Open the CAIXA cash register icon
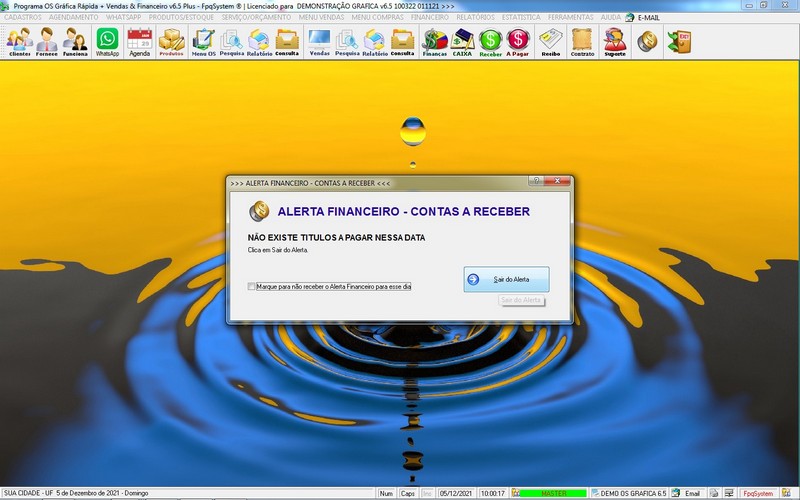 point(462,42)
